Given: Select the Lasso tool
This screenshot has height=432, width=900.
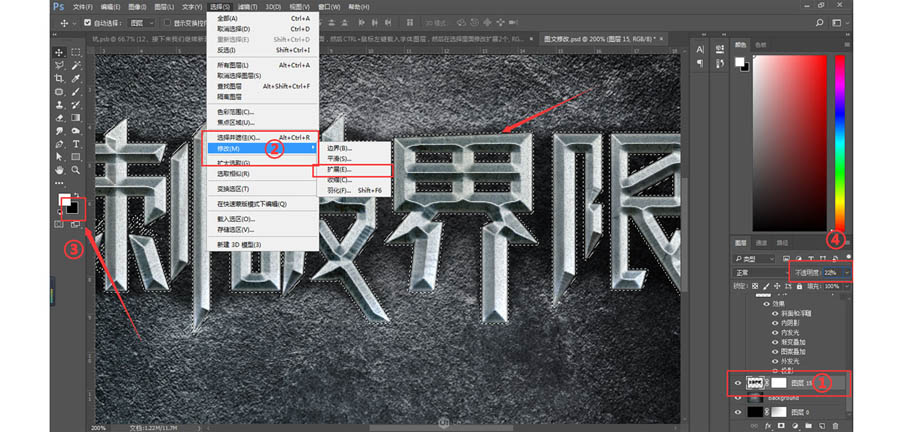Looking at the screenshot, I should click(59, 65).
